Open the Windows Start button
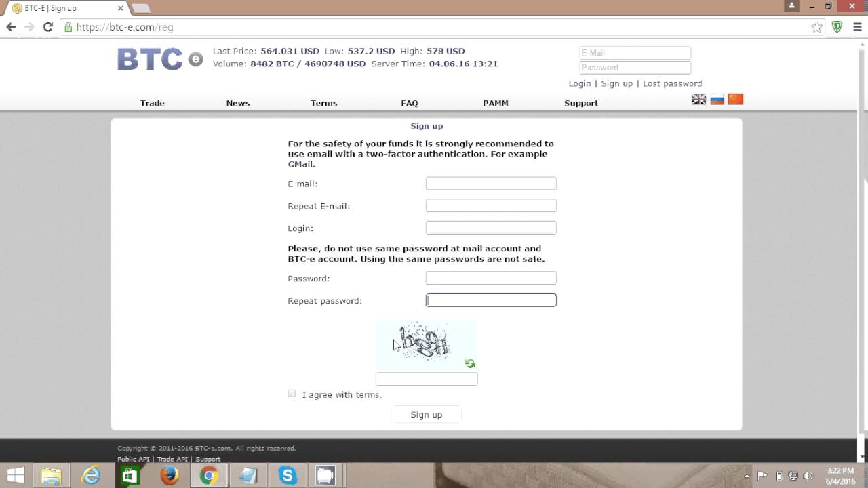The width and height of the screenshot is (868, 488). pos(16,475)
